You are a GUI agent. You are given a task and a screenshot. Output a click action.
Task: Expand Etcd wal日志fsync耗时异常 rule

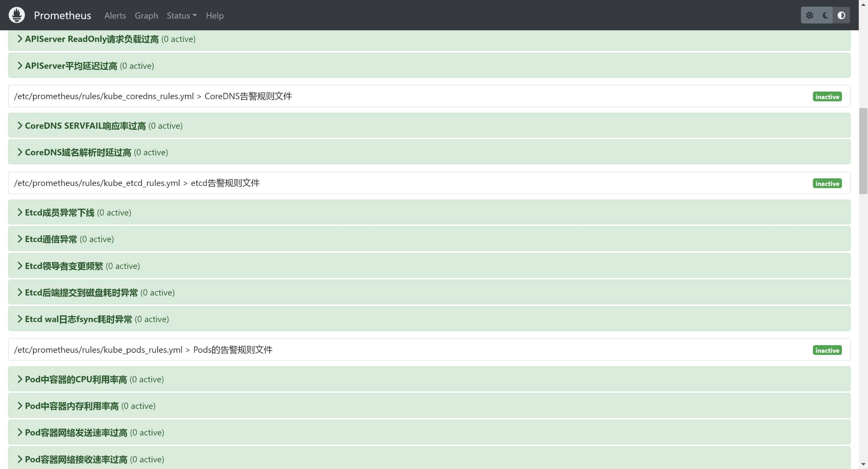point(78,319)
